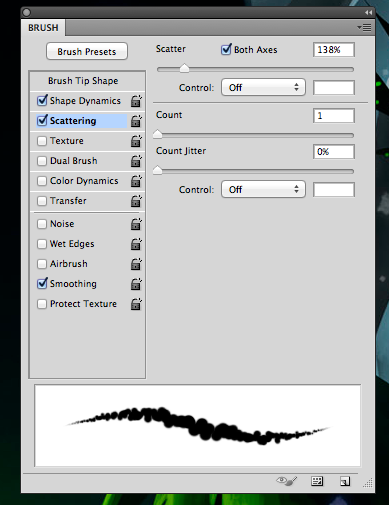Screen dimensions: 389x505
Task: Uncheck the Both Axes checkbox
Action: [x=226, y=49]
